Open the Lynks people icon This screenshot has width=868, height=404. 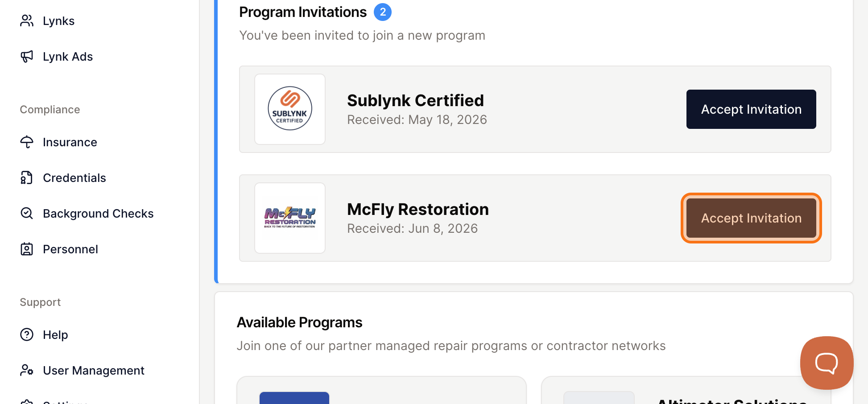27,21
